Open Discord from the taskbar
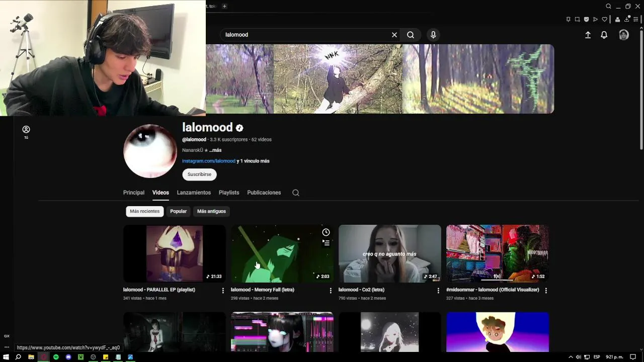This screenshot has width=644, height=362. pyautogui.click(x=68, y=357)
